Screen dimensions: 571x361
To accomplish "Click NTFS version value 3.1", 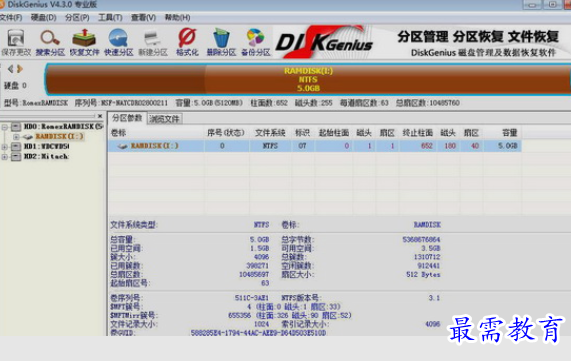I will (434, 298).
